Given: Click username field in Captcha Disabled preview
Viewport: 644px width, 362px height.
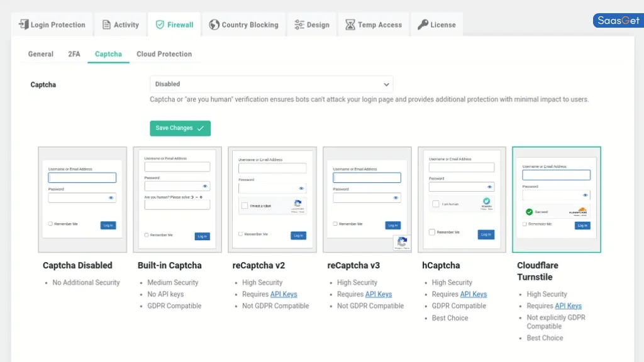Looking at the screenshot, I should 82,177.
